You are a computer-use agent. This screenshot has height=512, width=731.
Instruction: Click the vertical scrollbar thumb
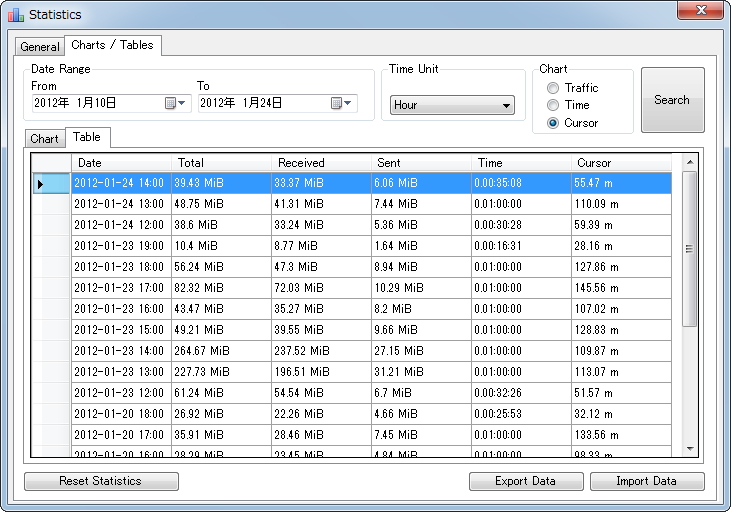point(690,249)
